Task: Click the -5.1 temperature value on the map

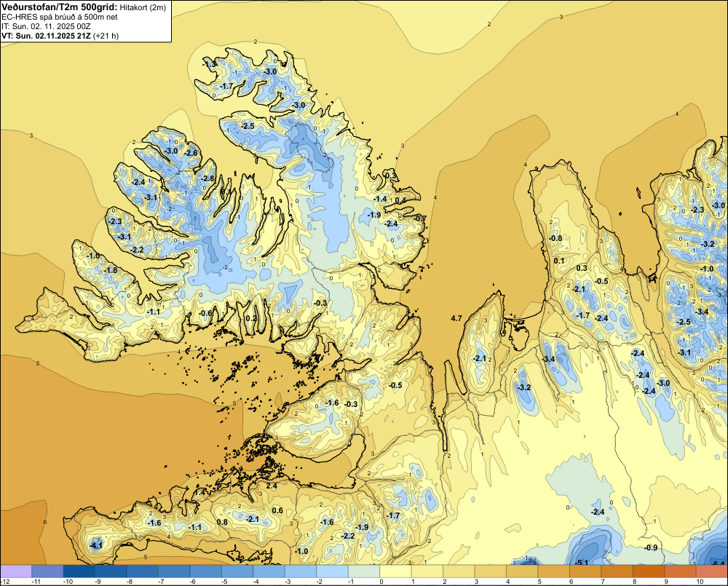Action: [581, 563]
